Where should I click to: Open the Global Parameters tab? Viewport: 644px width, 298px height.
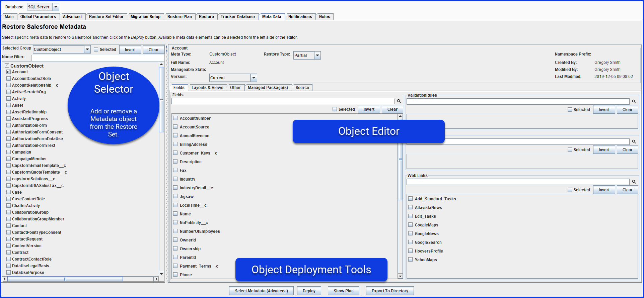coord(38,17)
